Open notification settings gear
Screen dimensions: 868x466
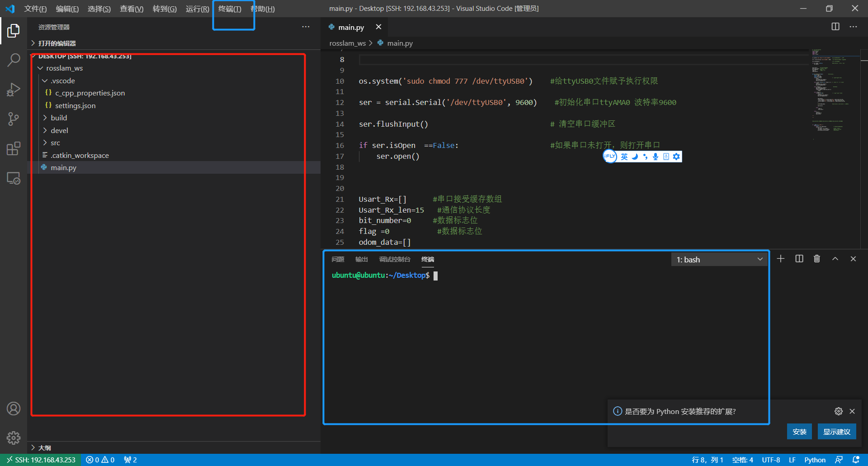tap(839, 411)
